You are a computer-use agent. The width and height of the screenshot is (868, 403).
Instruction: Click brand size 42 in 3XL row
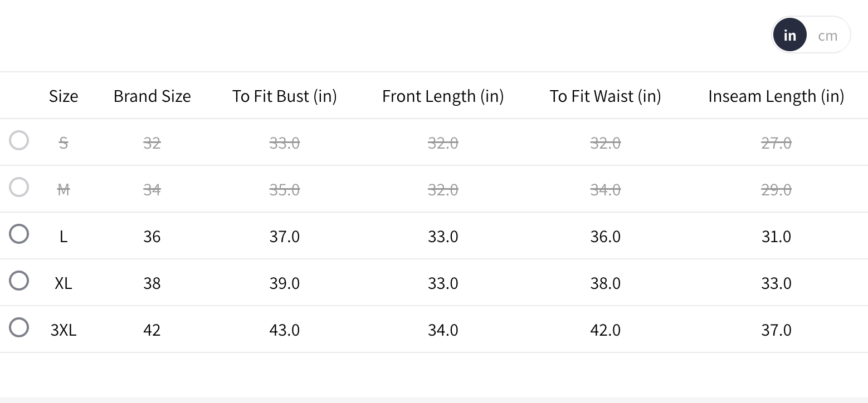[x=152, y=330]
